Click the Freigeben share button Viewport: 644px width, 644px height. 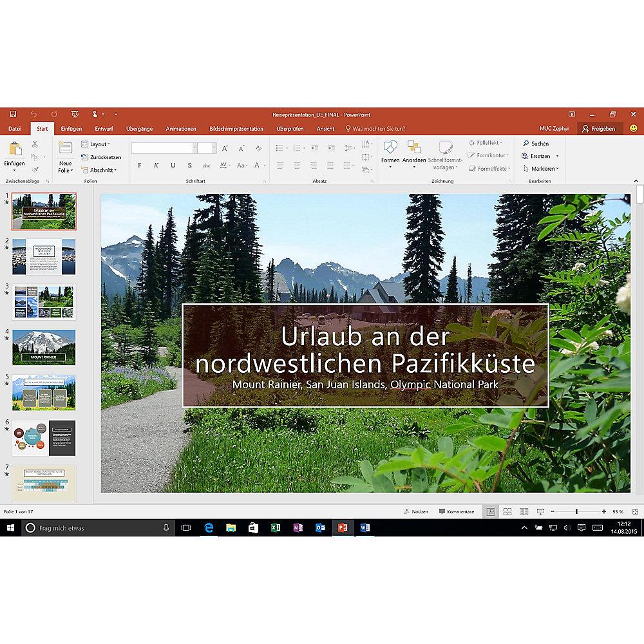click(599, 129)
